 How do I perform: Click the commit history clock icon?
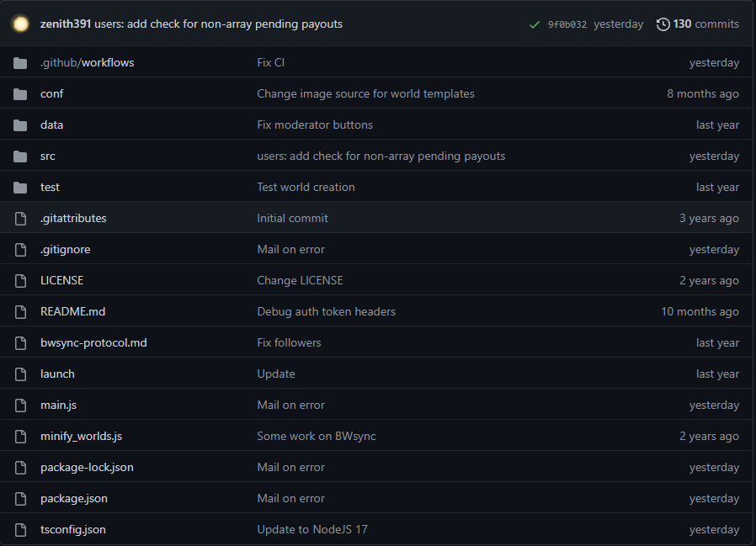[663, 24]
